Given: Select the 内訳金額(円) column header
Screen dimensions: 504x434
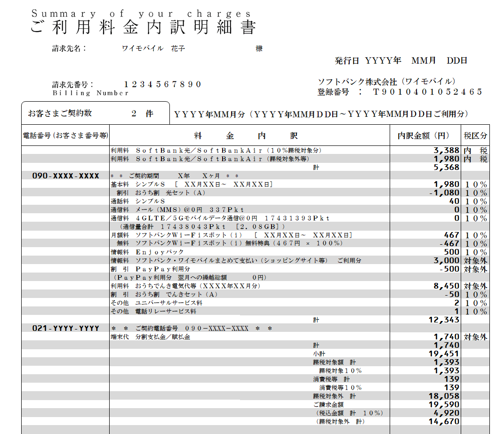Looking at the screenshot, I should [425, 136].
